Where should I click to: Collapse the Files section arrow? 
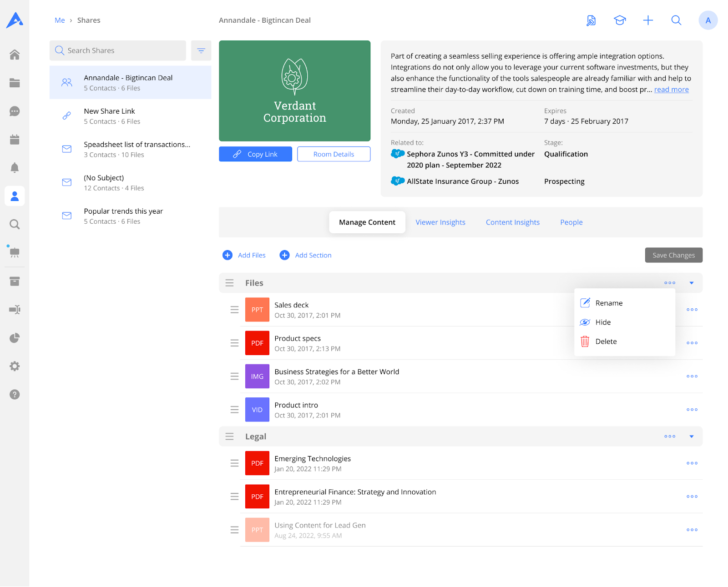click(x=692, y=283)
